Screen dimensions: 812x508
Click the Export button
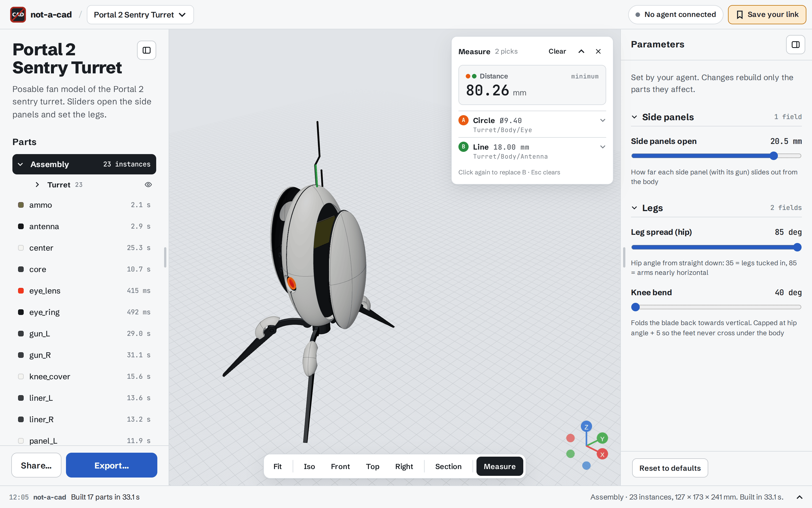(x=111, y=465)
